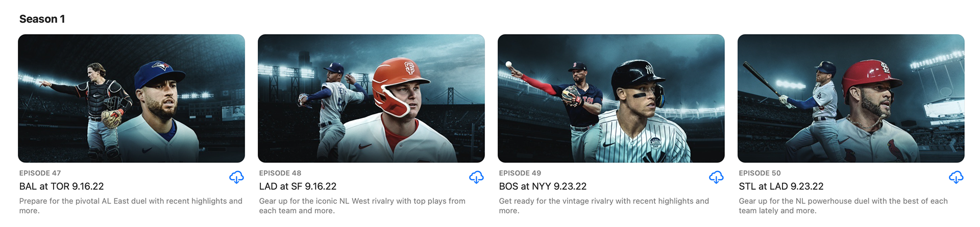Click the Season 1 heading
The height and width of the screenshot is (227, 980).
pyautogui.click(x=42, y=19)
